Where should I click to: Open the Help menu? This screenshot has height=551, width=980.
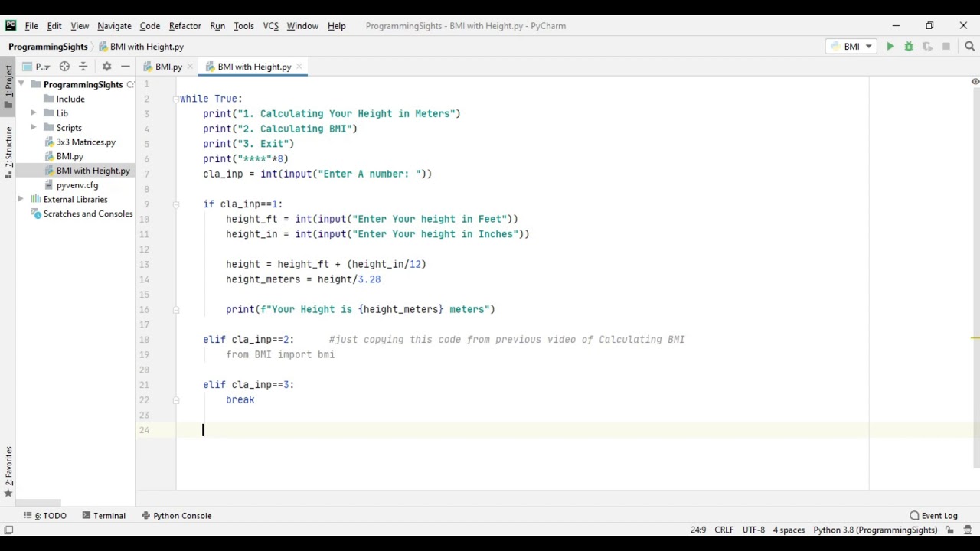pos(337,26)
